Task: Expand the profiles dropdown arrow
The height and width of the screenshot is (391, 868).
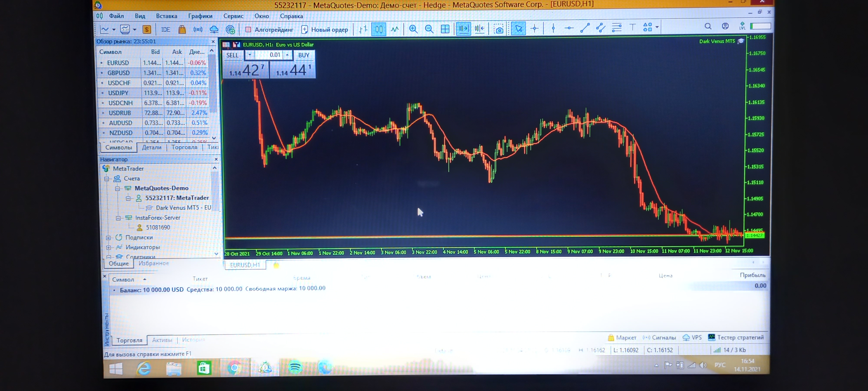Action: [x=135, y=30]
